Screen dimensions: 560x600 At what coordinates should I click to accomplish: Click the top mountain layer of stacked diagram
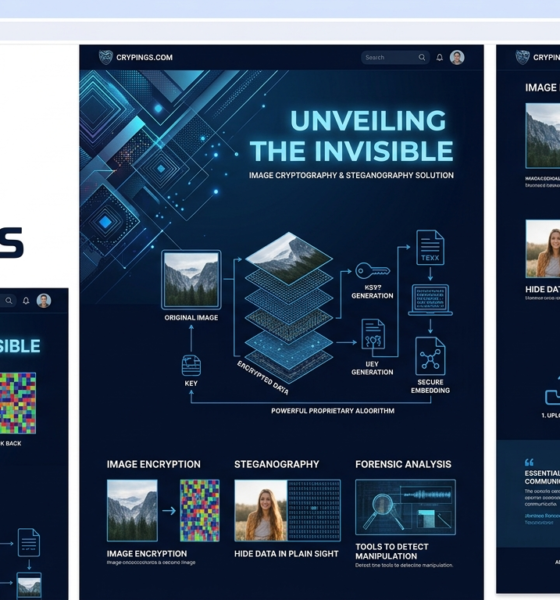click(289, 258)
